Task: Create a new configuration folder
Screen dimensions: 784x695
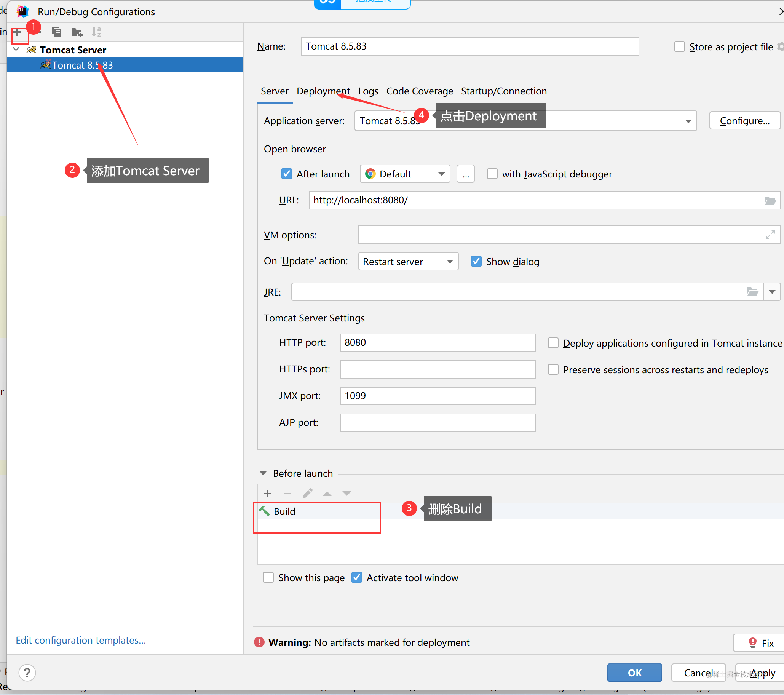Action: [77, 32]
